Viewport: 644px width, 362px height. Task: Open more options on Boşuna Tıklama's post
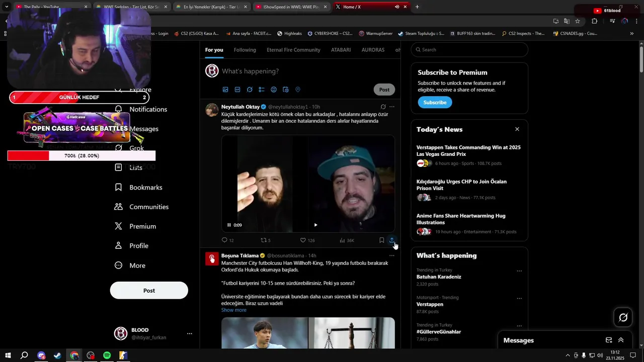tap(392, 255)
